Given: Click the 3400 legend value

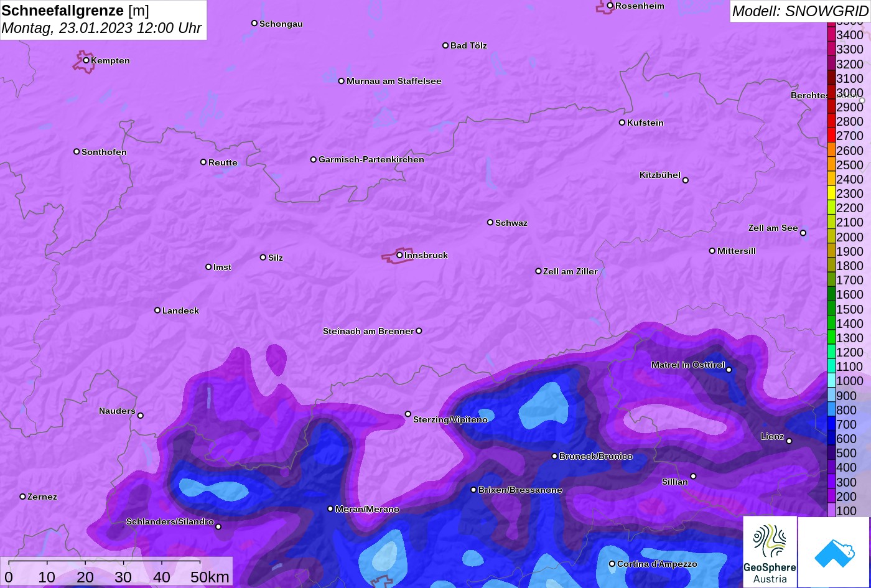Looking at the screenshot, I should tap(850, 35).
